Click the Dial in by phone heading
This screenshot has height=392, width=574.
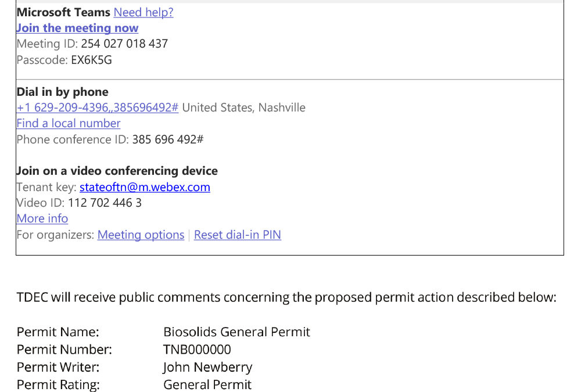click(63, 92)
